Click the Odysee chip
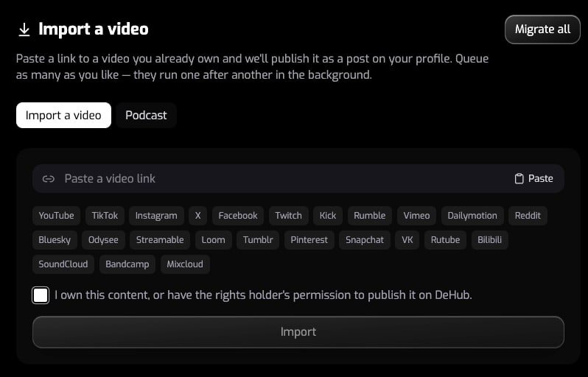This screenshot has width=588, height=377. (x=103, y=240)
